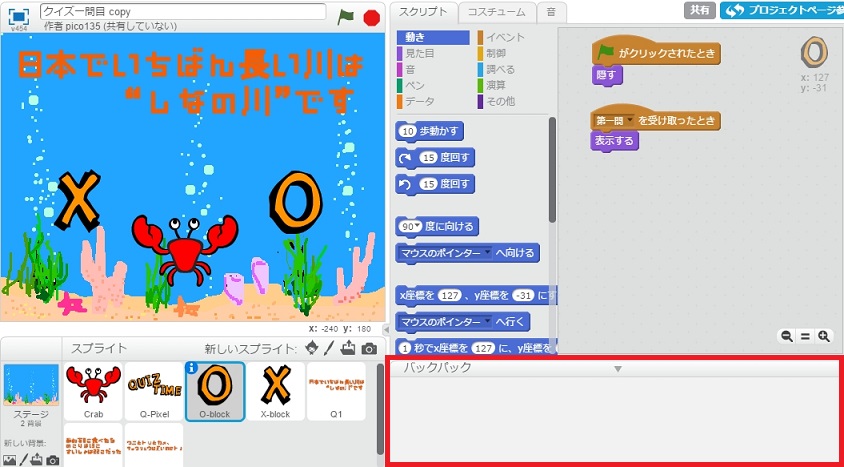
Task: Select the ペン block category
Action: point(415,85)
